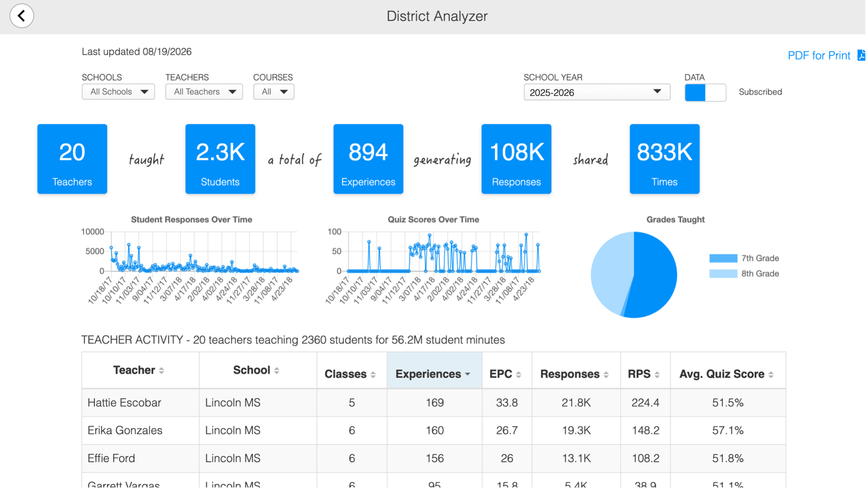
Task: Click the PDF file icon
Action: pyautogui.click(x=861, y=55)
